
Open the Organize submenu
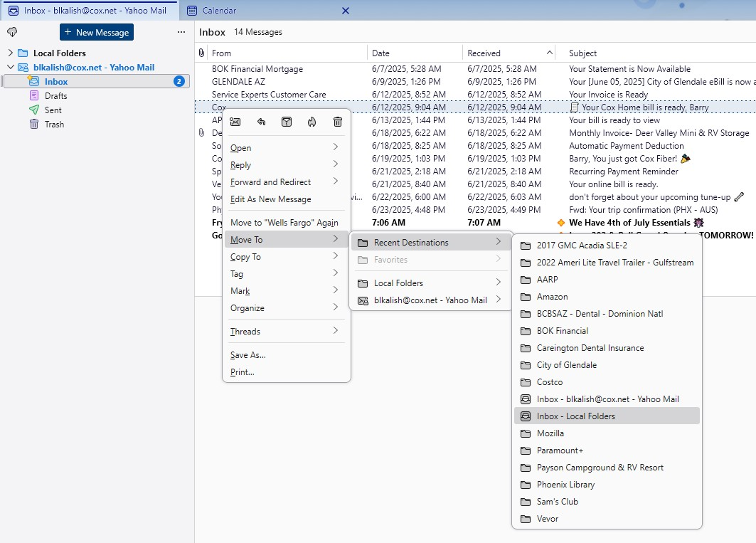287,308
